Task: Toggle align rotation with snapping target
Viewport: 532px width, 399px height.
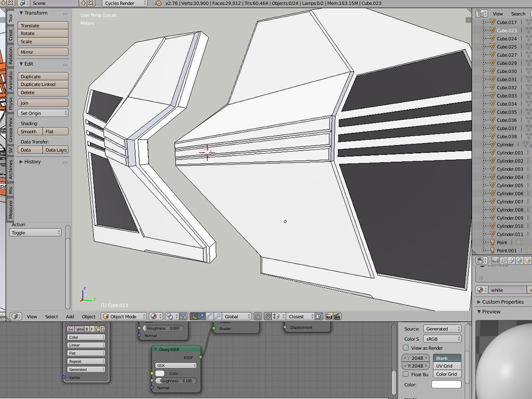Action: [x=319, y=316]
